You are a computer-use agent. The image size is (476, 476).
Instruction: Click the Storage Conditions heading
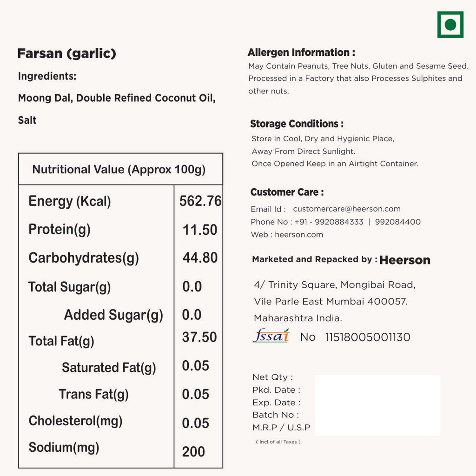297,124
